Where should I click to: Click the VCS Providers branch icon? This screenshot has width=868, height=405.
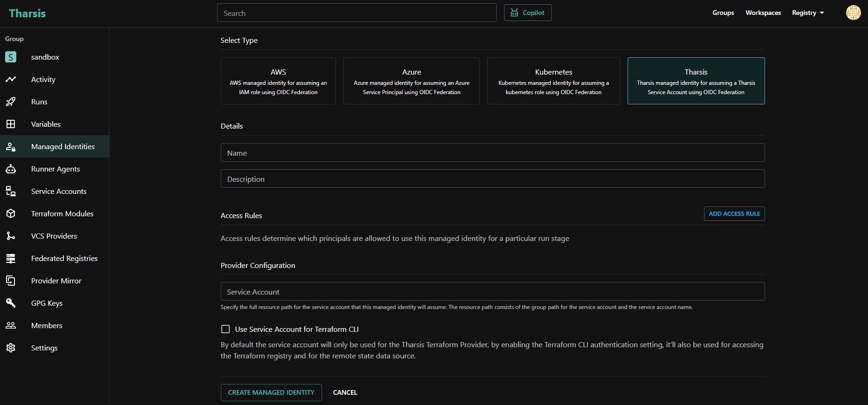(x=11, y=236)
